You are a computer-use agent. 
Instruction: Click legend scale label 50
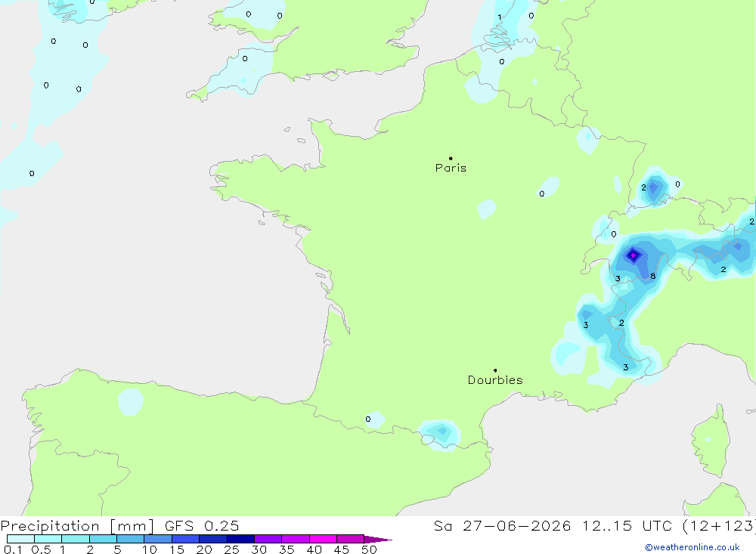pyautogui.click(x=369, y=549)
